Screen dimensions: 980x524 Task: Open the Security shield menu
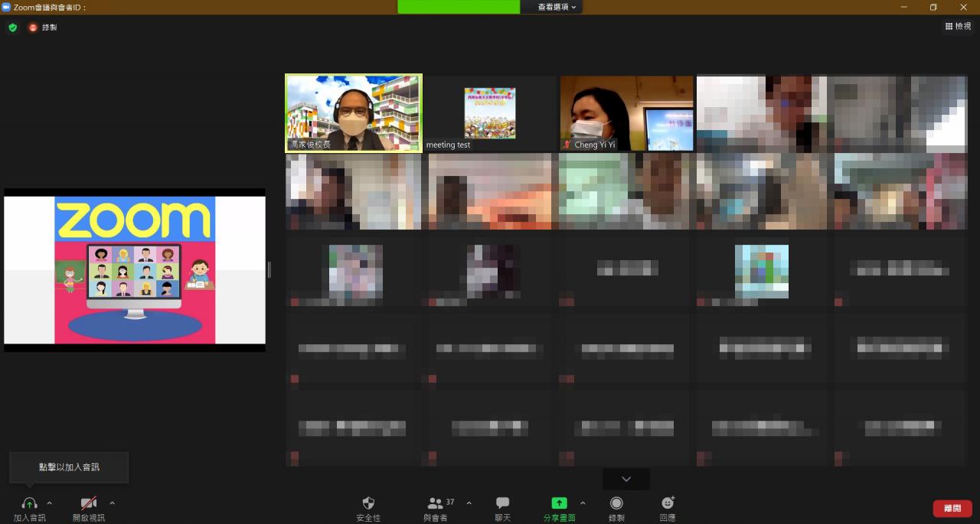click(x=368, y=503)
